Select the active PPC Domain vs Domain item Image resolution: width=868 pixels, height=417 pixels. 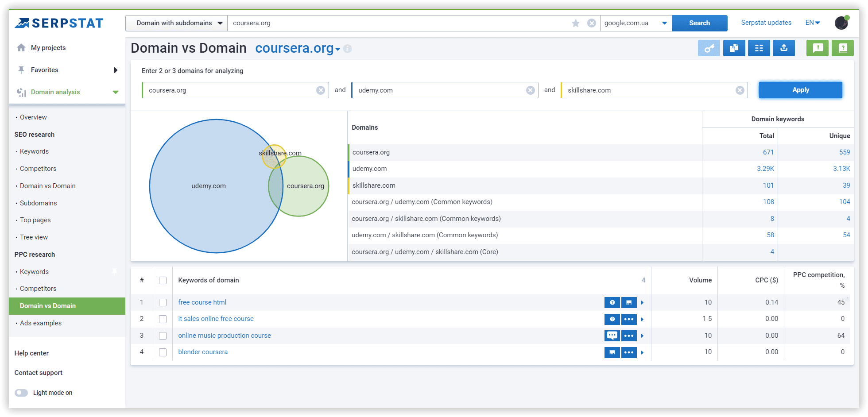67,306
